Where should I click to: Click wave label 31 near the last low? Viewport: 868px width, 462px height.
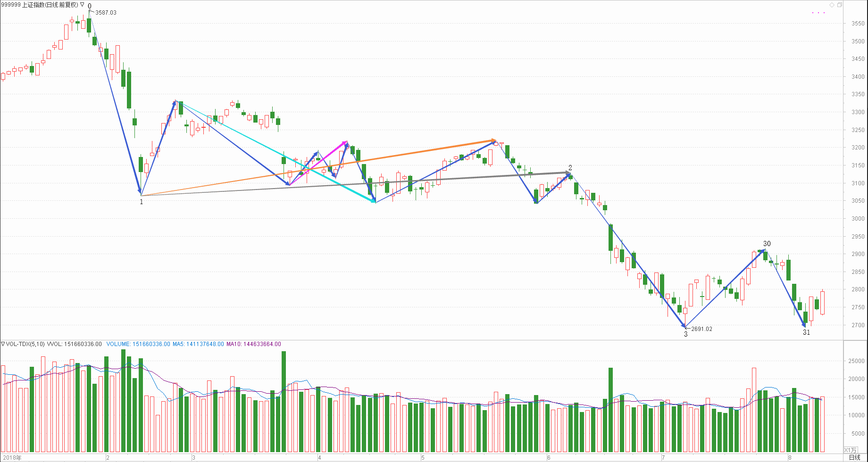pos(807,332)
